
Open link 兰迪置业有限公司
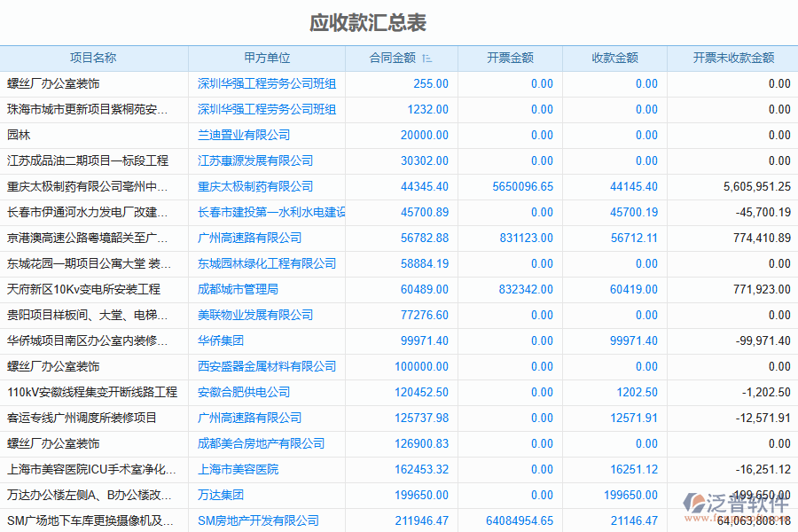coord(244,135)
